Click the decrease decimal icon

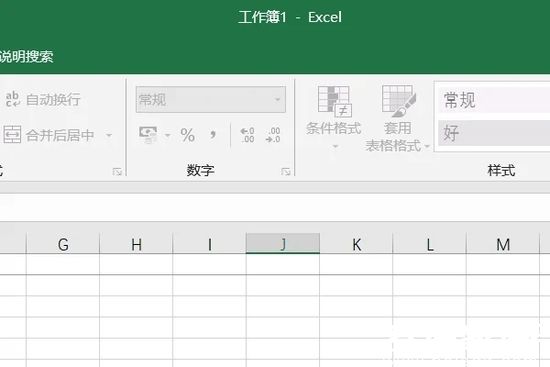273,135
